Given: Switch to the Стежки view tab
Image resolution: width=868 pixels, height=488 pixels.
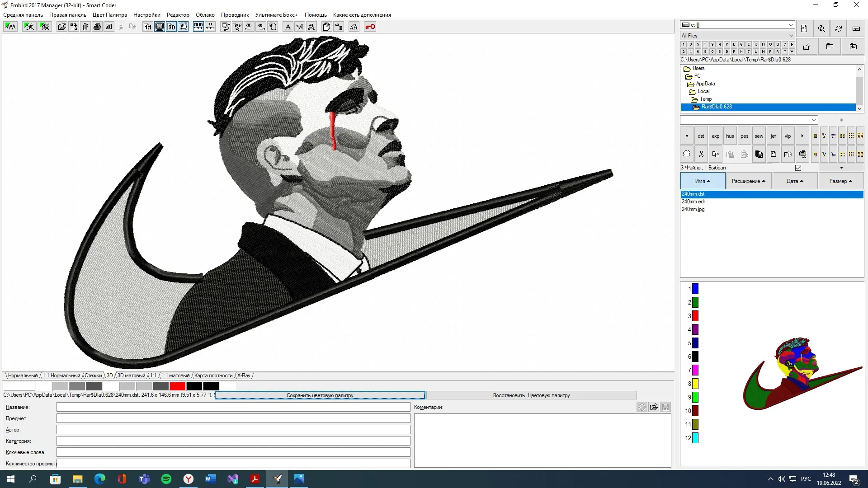Looking at the screenshot, I should click(93, 375).
